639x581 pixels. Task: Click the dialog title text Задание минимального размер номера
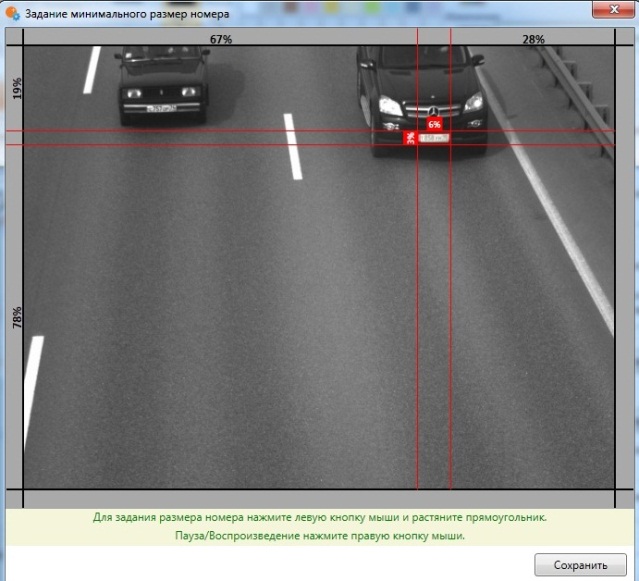(x=127, y=14)
